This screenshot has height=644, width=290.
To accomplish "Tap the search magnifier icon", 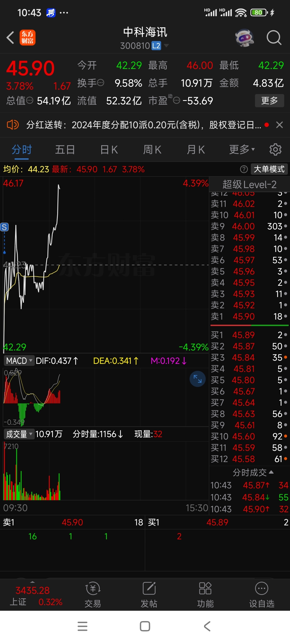I will point(274,38).
